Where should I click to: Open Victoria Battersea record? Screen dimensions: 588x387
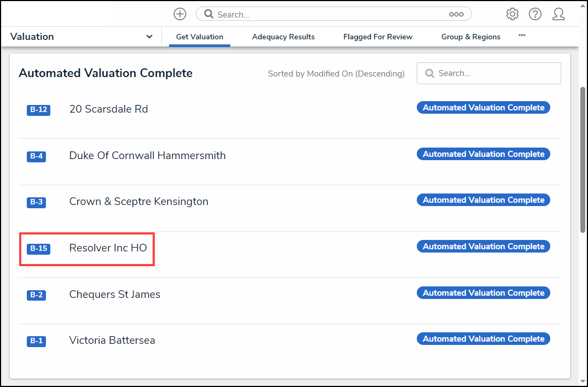[x=112, y=341]
